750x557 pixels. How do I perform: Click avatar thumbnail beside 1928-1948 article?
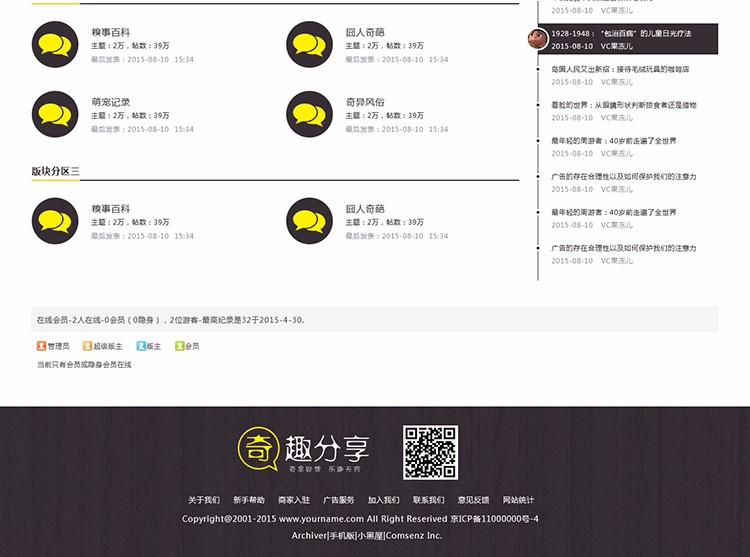tap(538, 39)
